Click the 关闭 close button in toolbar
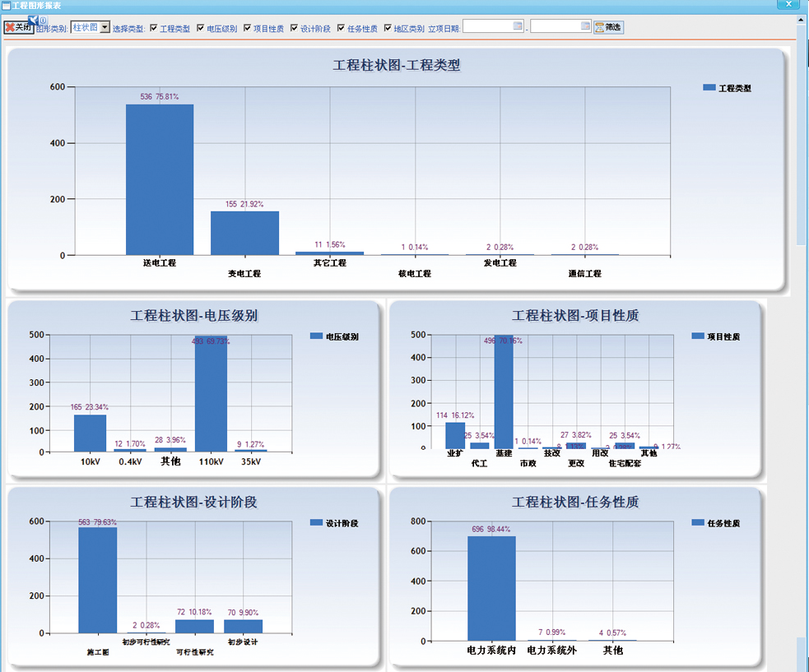The width and height of the screenshot is (809, 672). point(18,27)
